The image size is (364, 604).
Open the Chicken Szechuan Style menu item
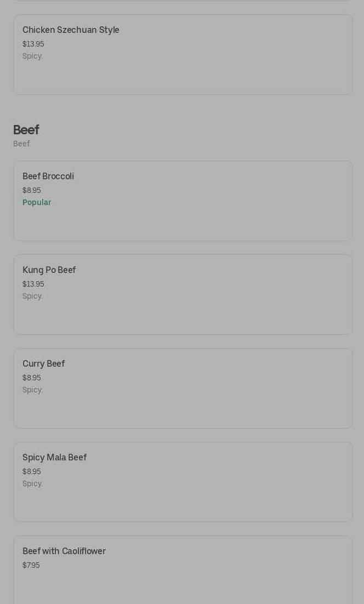71,30
